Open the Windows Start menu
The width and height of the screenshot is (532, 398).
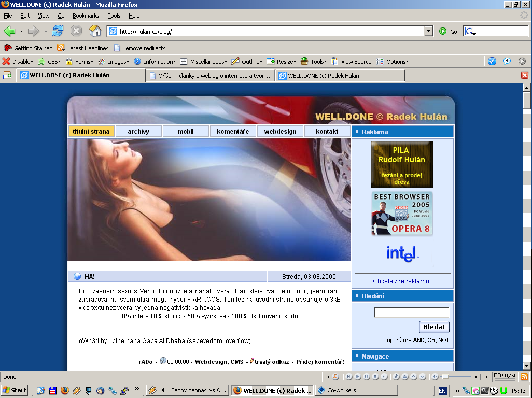pos(15,390)
